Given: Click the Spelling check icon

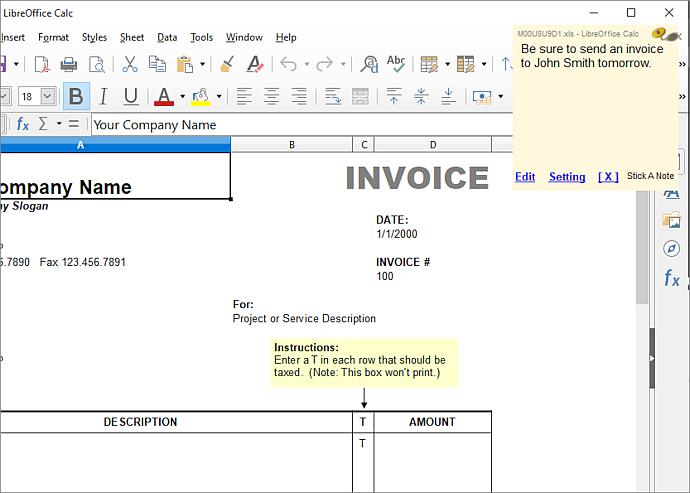Looking at the screenshot, I should [396, 65].
